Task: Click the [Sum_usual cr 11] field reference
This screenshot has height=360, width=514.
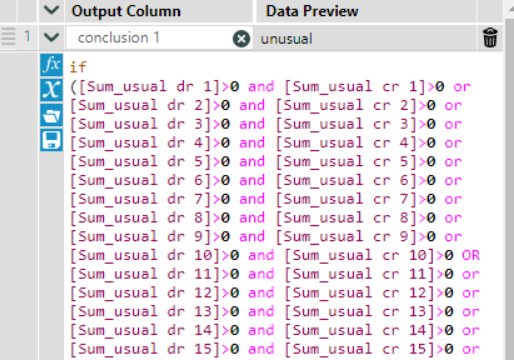Action: (x=360, y=274)
